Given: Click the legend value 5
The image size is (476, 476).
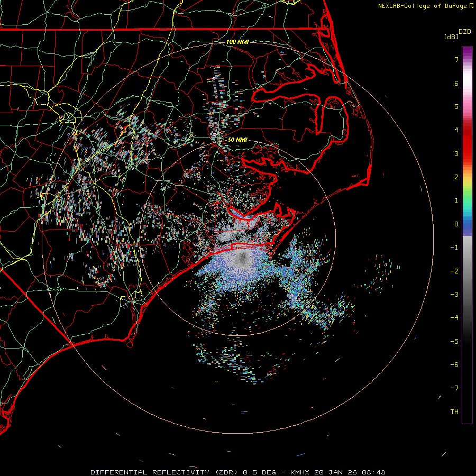Looking at the screenshot, I should tap(456, 106).
